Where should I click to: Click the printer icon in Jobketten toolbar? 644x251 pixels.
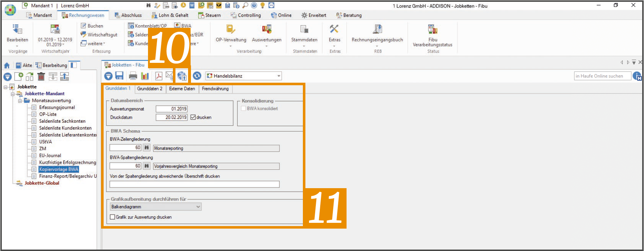click(x=133, y=76)
